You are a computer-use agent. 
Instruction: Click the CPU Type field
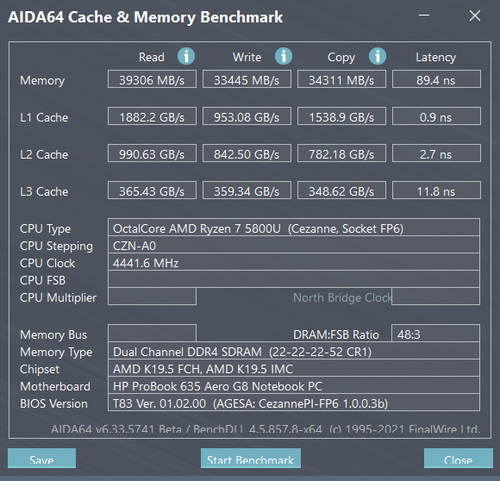(294, 228)
